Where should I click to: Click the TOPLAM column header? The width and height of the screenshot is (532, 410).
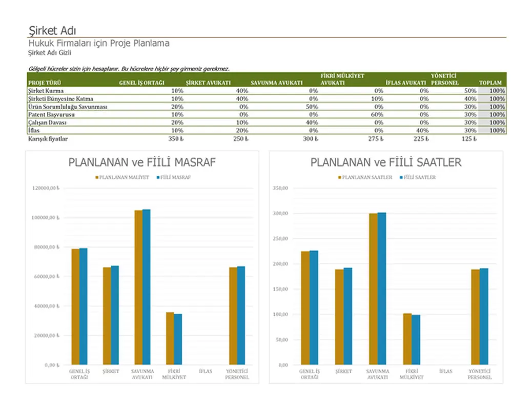490,82
